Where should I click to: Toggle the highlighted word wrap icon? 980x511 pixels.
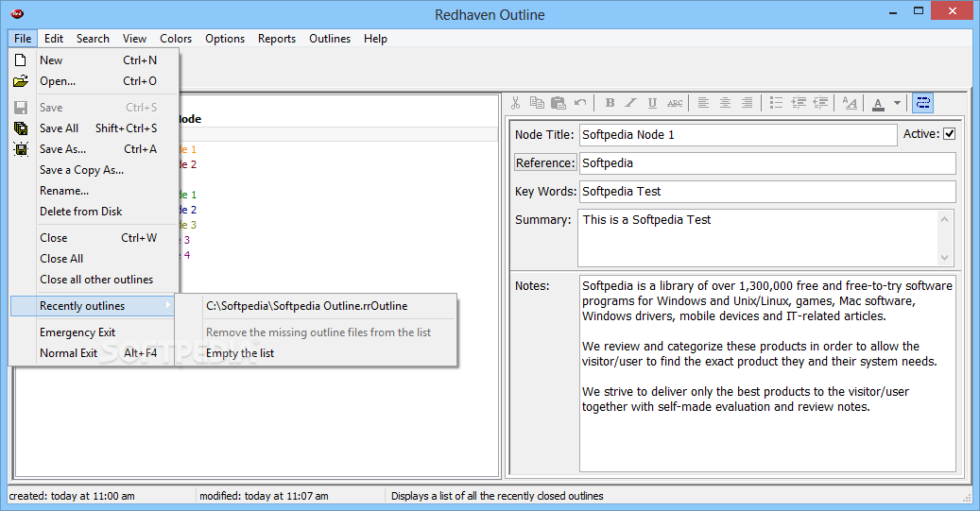923,103
